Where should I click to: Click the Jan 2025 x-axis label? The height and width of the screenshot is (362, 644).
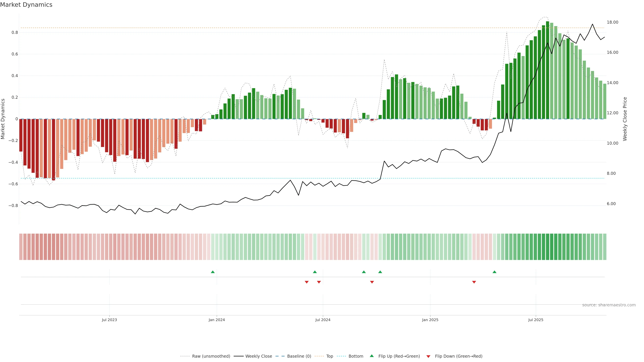point(430,320)
